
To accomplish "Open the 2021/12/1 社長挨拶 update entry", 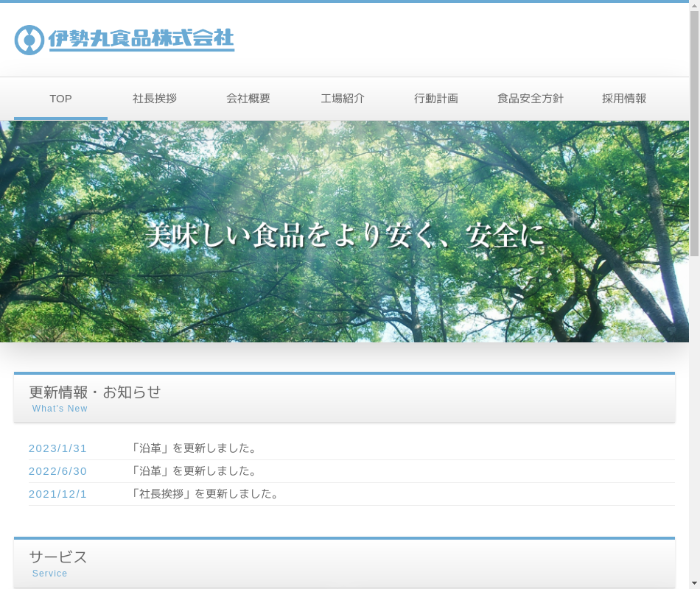I will tap(206, 494).
